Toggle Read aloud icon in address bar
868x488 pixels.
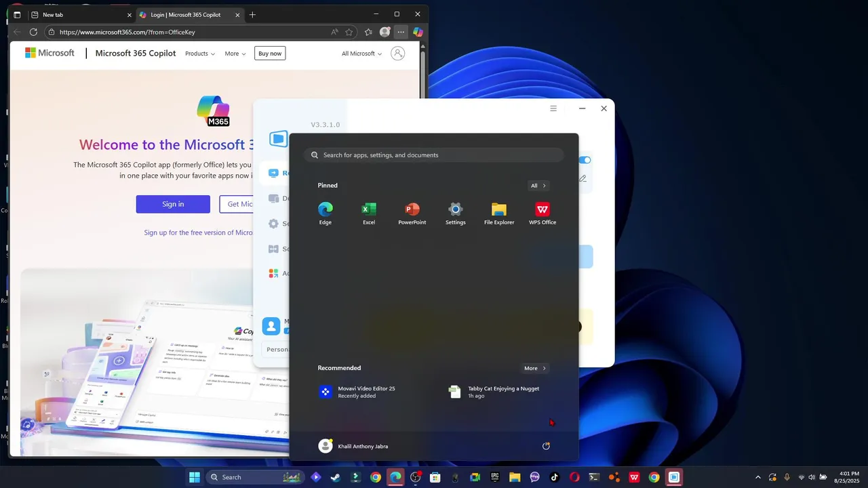point(334,32)
